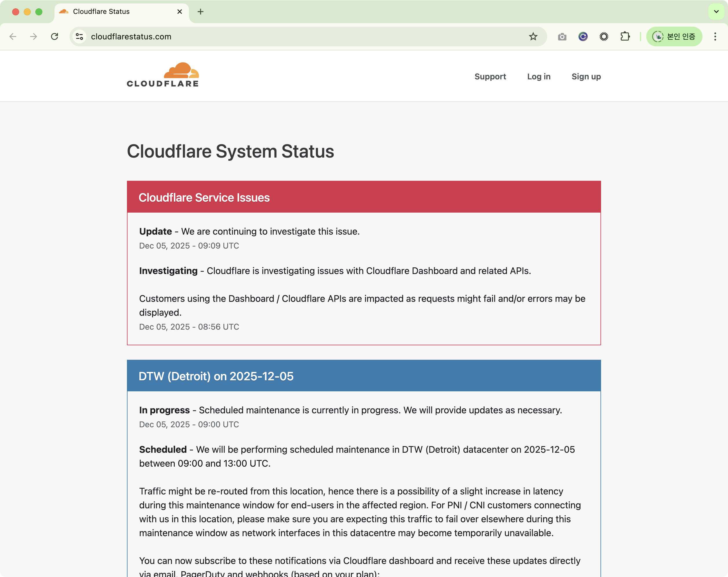Click the forward navigation arrow
Viewport: 728px width, 577px height.
click(33, 36)
